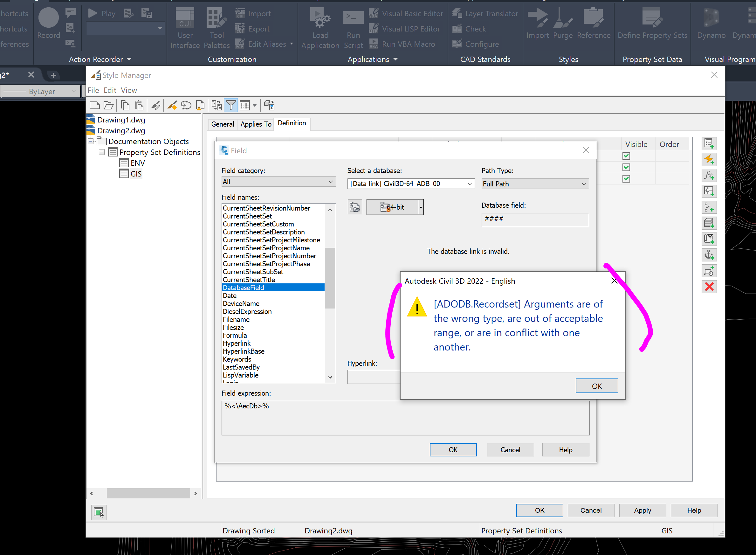Toggle the Filter Style Type funnel icon
Viewport: 756px width, 555px height.
coord(231,106)
